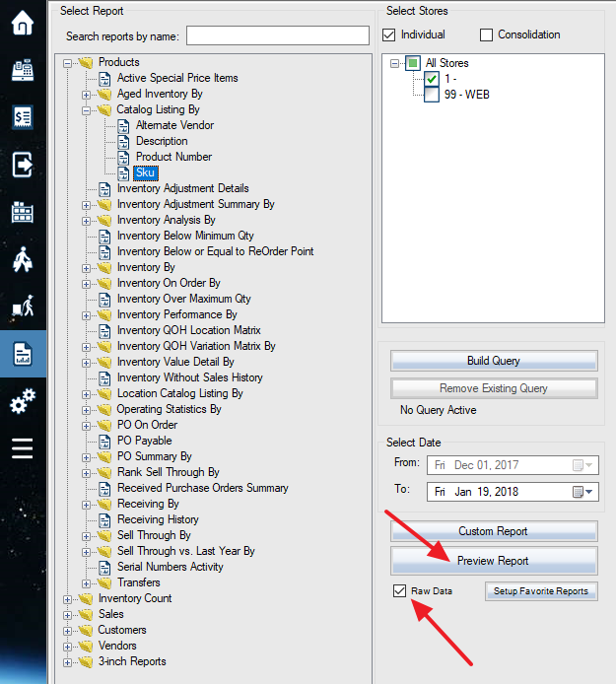Image resolution: width=616 pixels, height=684 pixels.
Task: Uncheck store 1 checkbox
Action: tap(432, 79)
